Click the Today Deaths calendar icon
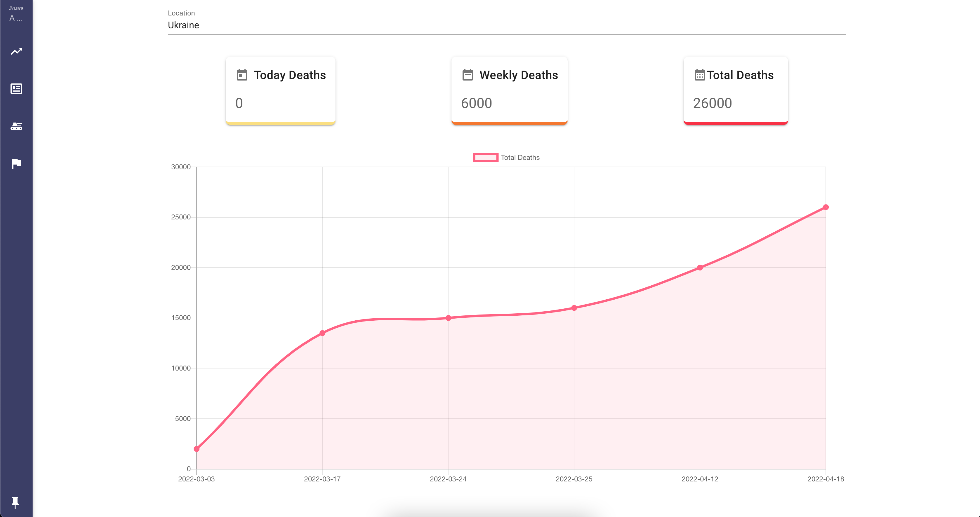980x517 pixels. 242,75
